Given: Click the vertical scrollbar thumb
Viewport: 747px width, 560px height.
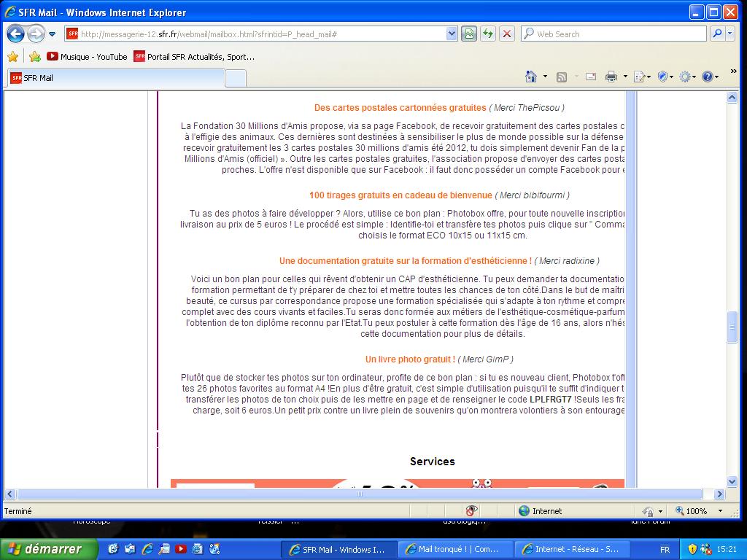Looking at the screenshot, I should coord(732,327).
